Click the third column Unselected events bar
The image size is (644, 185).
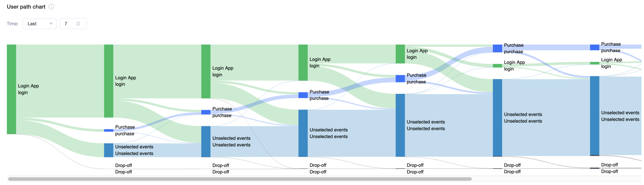(206, 142)
